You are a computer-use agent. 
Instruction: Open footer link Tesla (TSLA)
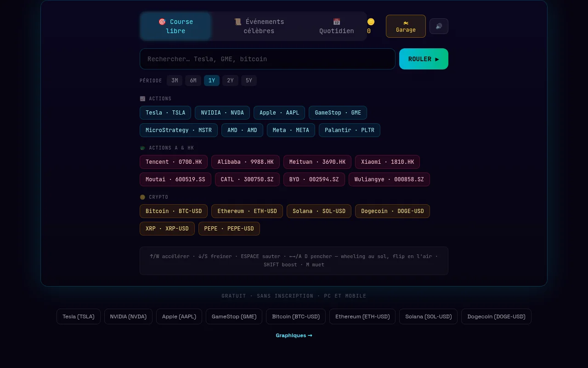coord(79,316)
